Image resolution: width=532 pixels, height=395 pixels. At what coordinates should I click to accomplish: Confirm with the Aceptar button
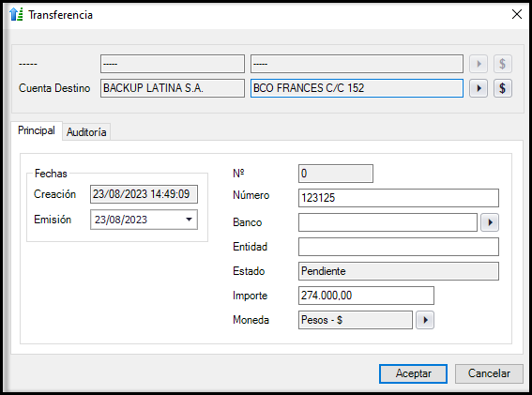coord(413,373)
